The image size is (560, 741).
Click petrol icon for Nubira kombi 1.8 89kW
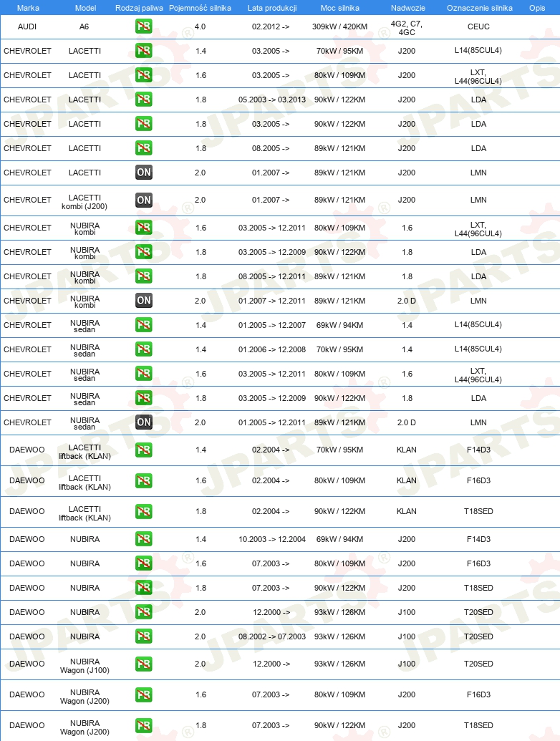point(144,276)
